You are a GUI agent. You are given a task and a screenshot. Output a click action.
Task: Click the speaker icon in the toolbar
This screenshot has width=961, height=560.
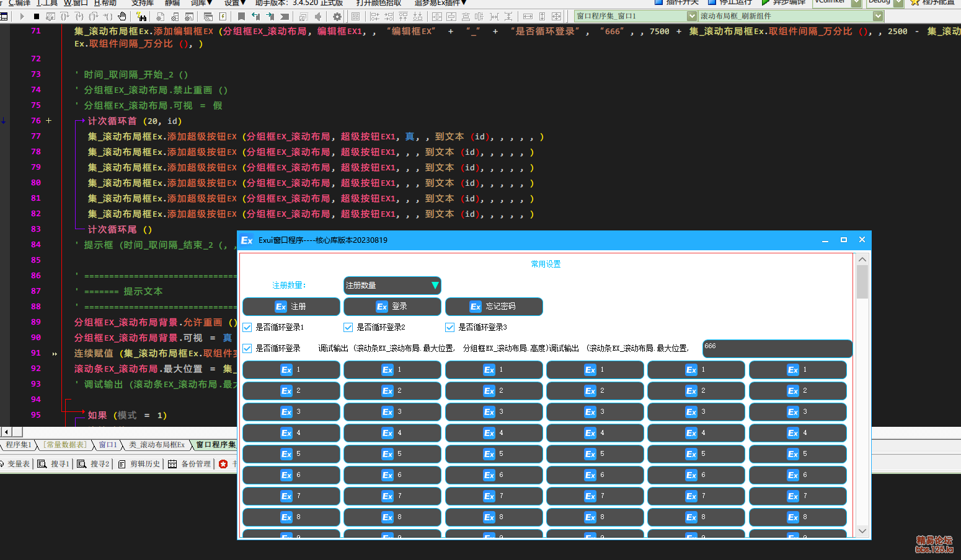317,17
